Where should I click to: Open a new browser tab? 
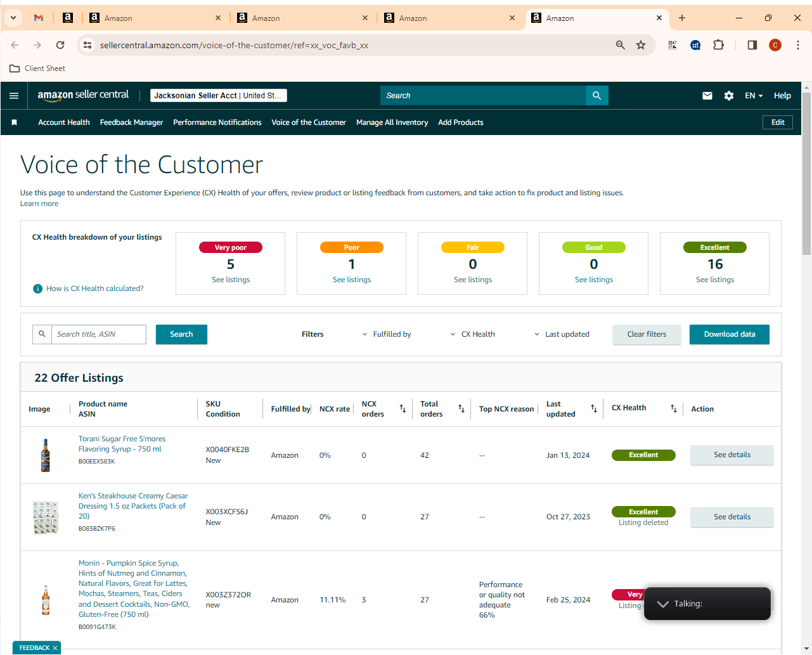(682, 18)
